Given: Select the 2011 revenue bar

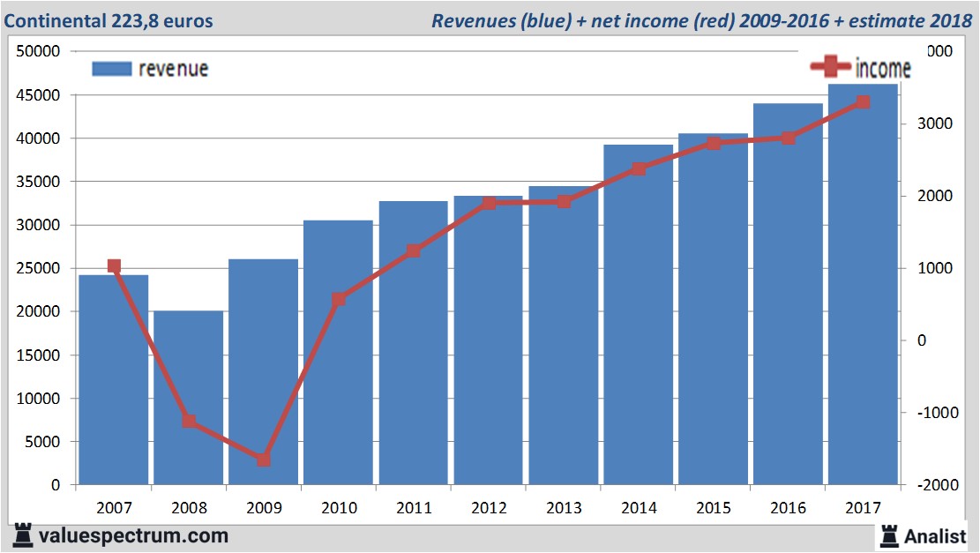Looking at the screenshot, I should click(x=413, y=342).
